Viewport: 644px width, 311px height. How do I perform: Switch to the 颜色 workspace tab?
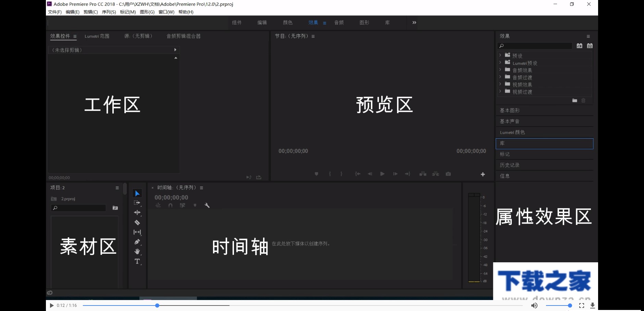click(288, 23)
